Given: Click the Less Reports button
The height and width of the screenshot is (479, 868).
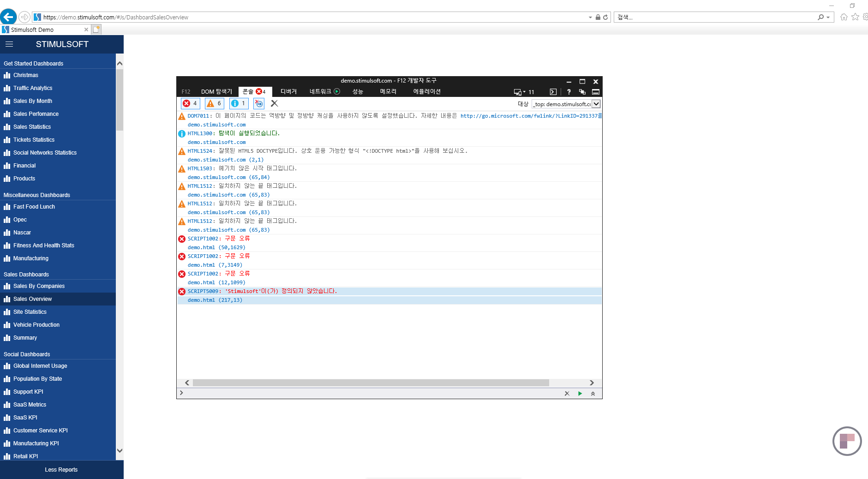Looking at the screenshot, I should pos(61,470).
